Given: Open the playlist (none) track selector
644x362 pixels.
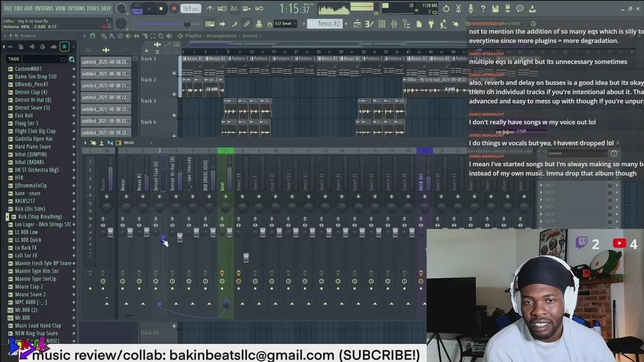Looking at the screenshot, I should coord(250,36).
